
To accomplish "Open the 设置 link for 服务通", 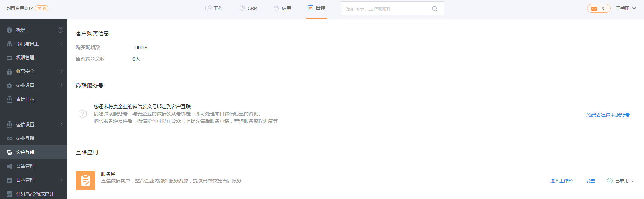I will 590,181.
